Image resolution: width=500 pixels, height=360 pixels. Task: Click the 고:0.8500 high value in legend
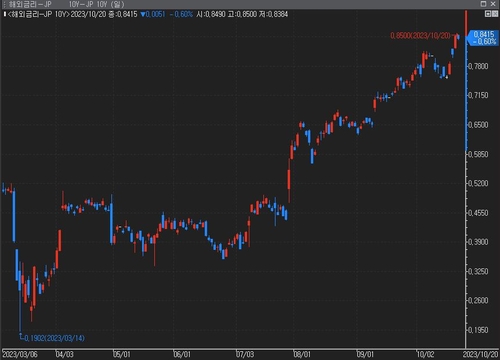(x=243, y=14)
